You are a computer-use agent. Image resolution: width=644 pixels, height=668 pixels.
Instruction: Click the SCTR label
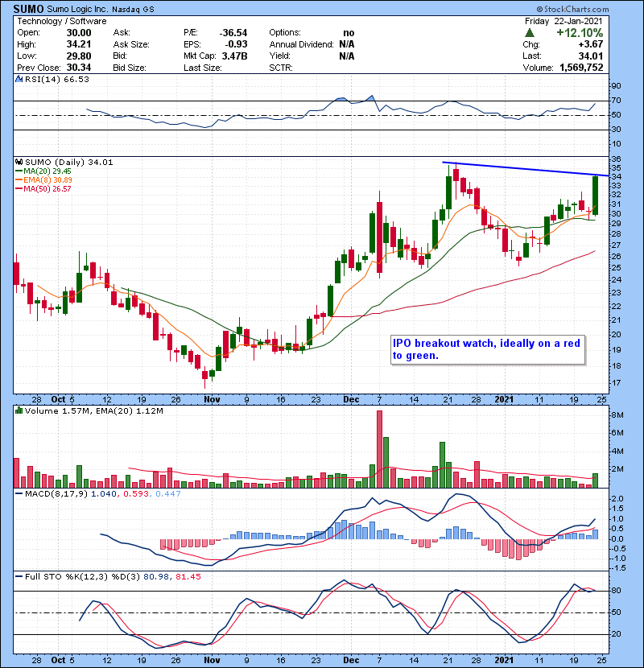pos(281,68)
